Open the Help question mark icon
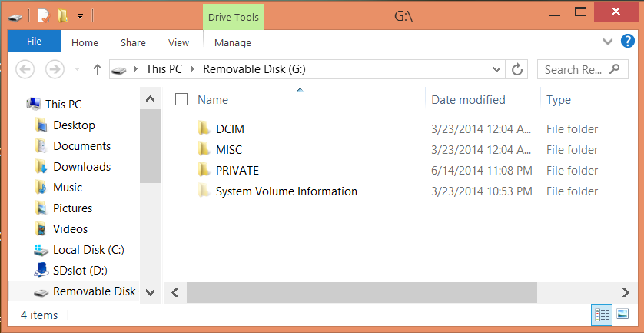Screen dimensions: 644x333 pyautogui.click(x=627, y=41)
